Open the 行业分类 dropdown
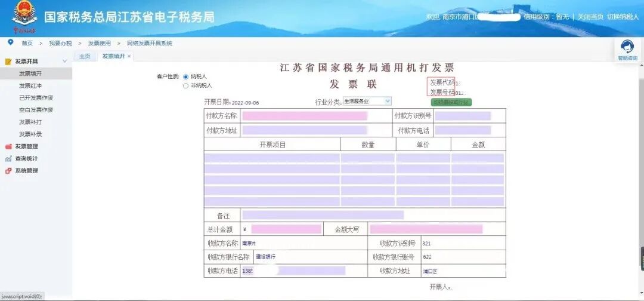This screenshot has width=644, height=301. pos(367,101)
